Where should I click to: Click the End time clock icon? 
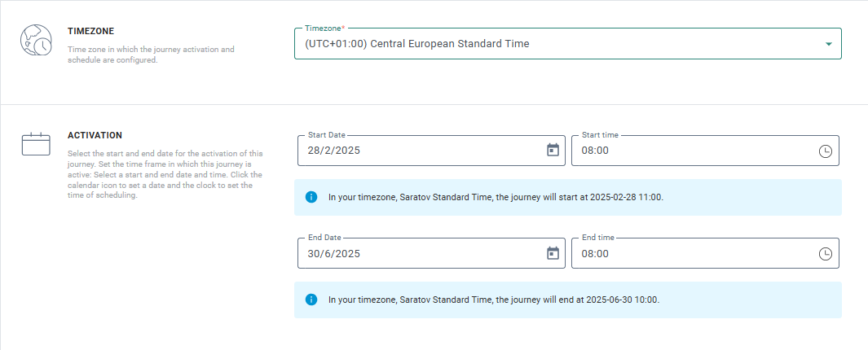pyautogui.click(x=826, y=253)
